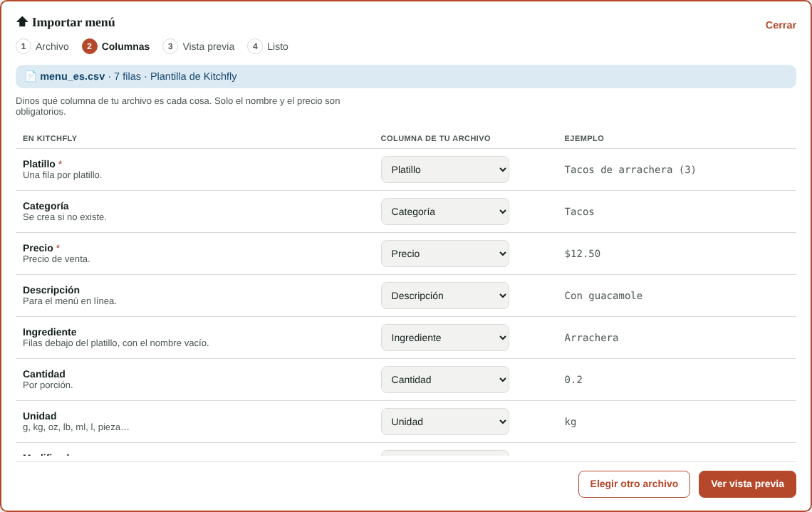Open the Ingrediente column dropdown
This screenshot has width=812, height=512.
pyautogui.click(x=445, y=338)
